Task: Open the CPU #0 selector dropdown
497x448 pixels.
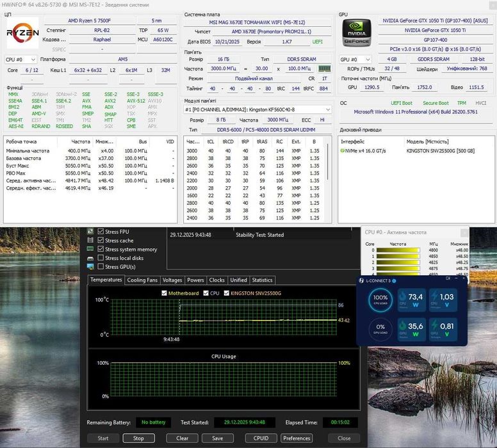Action: 20,60
